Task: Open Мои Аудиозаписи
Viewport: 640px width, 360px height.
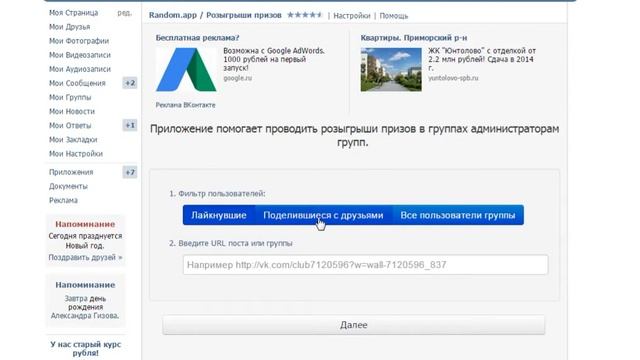Action: pos(80,69)
